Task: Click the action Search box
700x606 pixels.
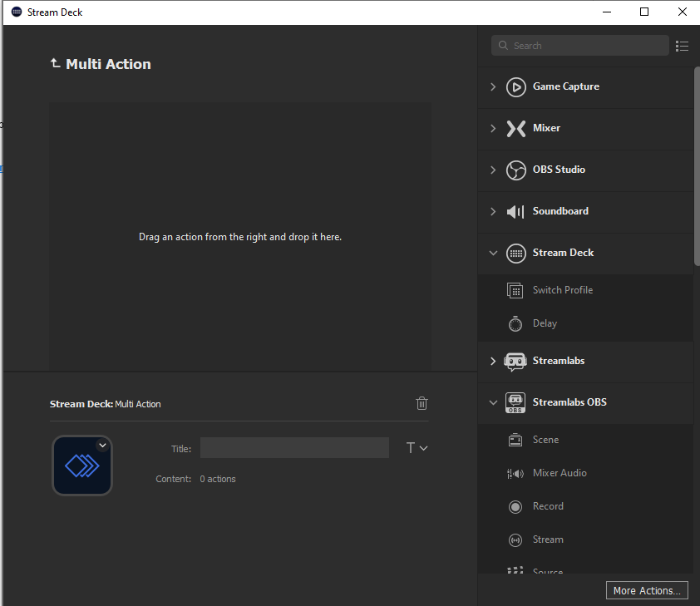Action: pyautogui.click(x=580, y=46)
